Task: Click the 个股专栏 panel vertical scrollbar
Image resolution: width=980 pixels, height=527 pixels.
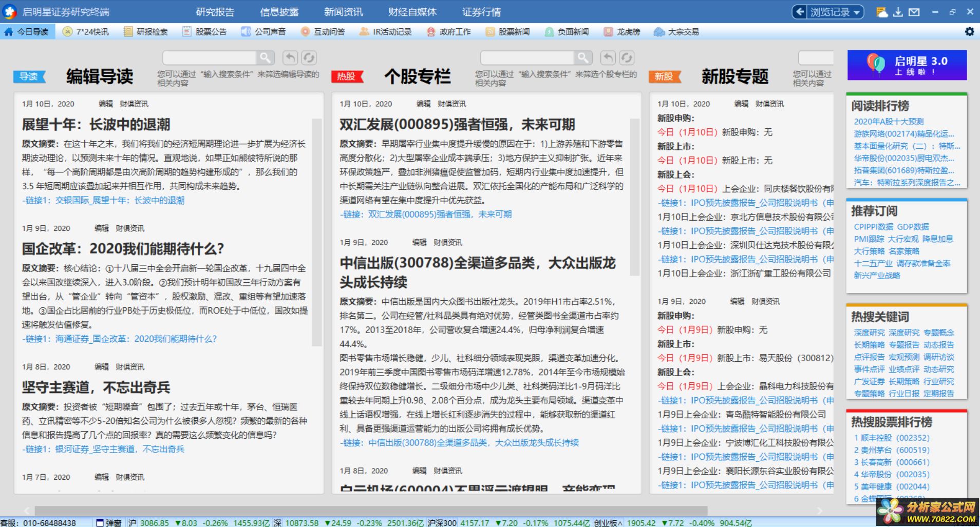Action: [x=635, y=198]
